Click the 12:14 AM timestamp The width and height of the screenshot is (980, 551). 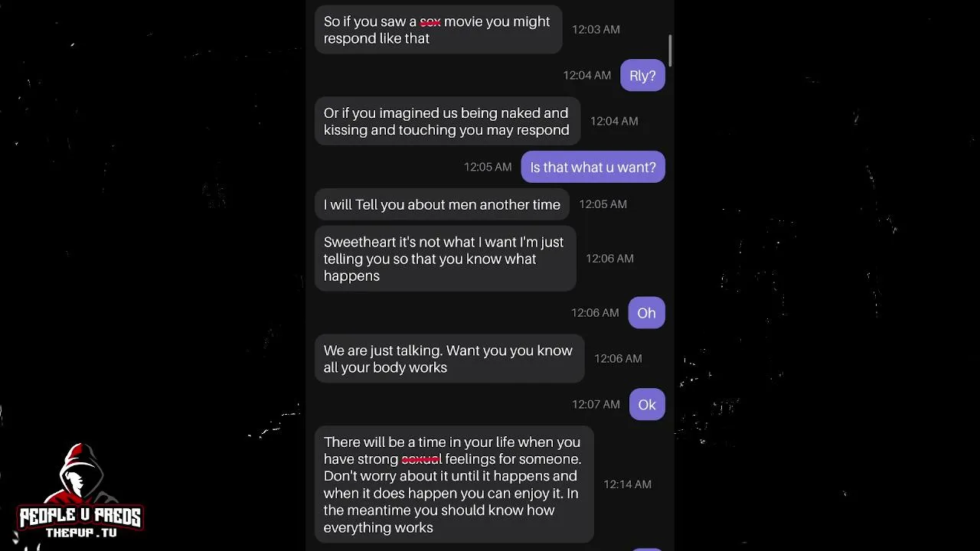coord(627,484)
